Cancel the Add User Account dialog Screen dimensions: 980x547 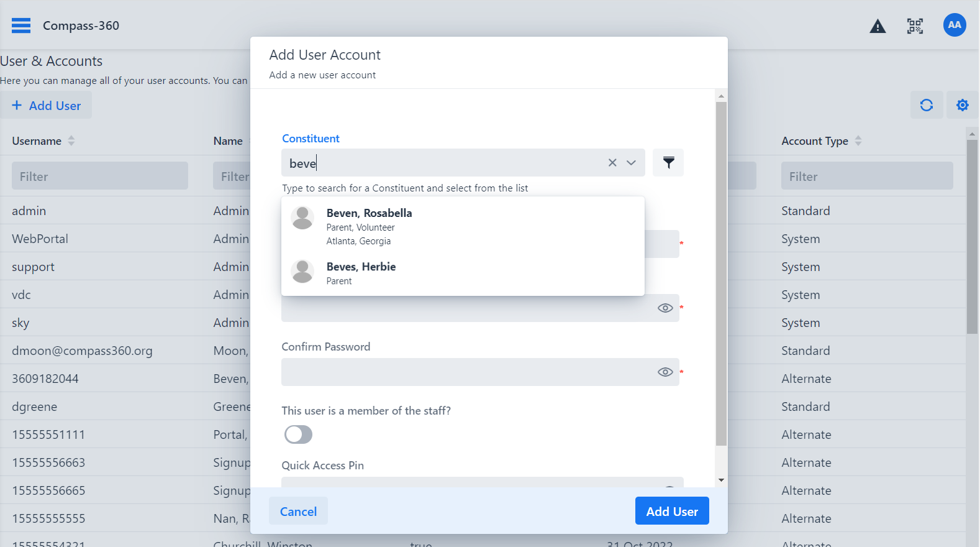tap(298, 512)
